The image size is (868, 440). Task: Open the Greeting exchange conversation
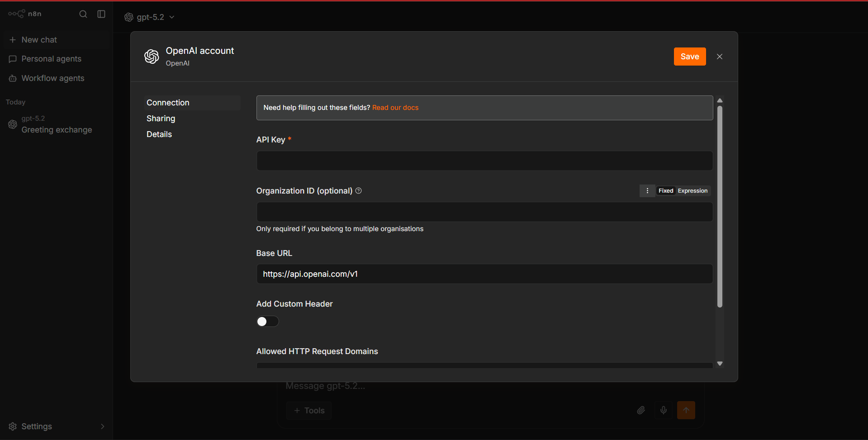(56, 124)
